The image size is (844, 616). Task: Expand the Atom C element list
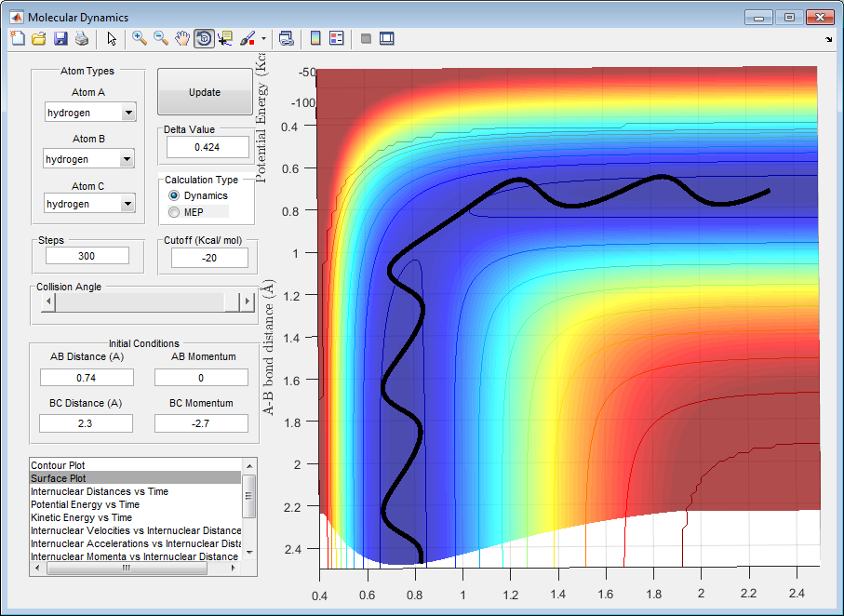128,204
